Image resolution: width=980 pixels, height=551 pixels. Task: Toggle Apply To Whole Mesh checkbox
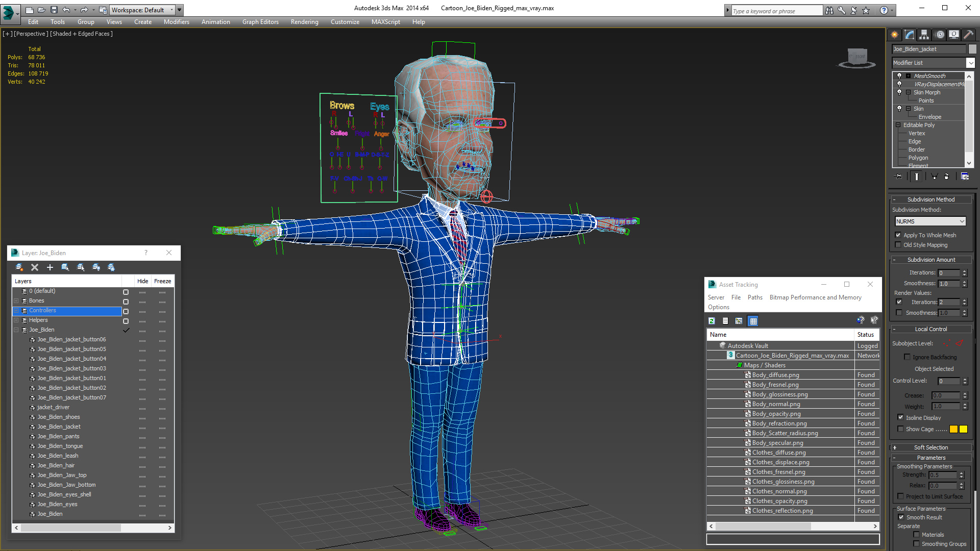click(898, 235)
